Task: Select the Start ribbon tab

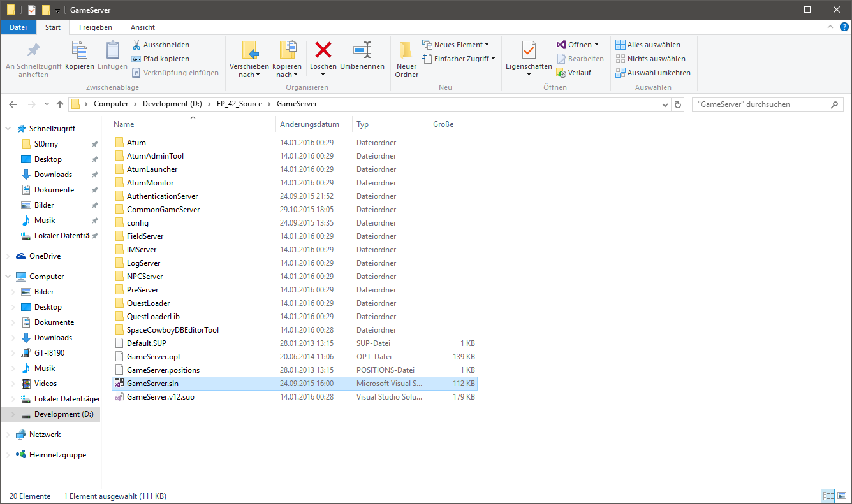Action: coord(53,27)
